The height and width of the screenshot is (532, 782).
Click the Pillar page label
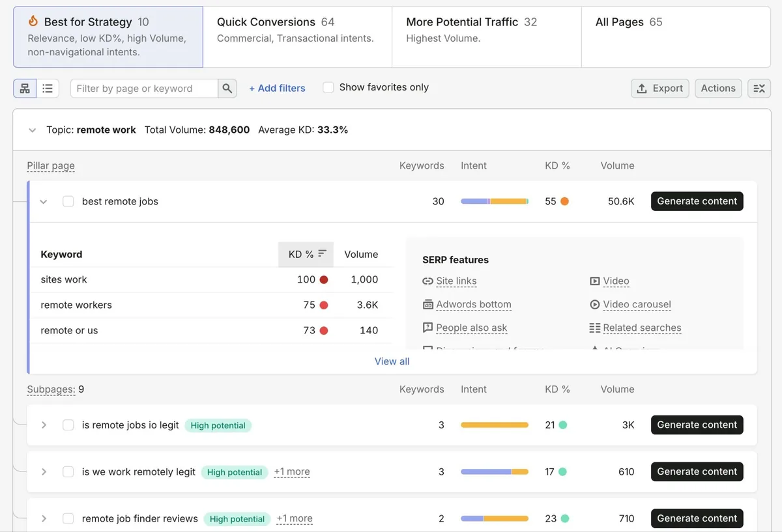click(x=51, y=165)
